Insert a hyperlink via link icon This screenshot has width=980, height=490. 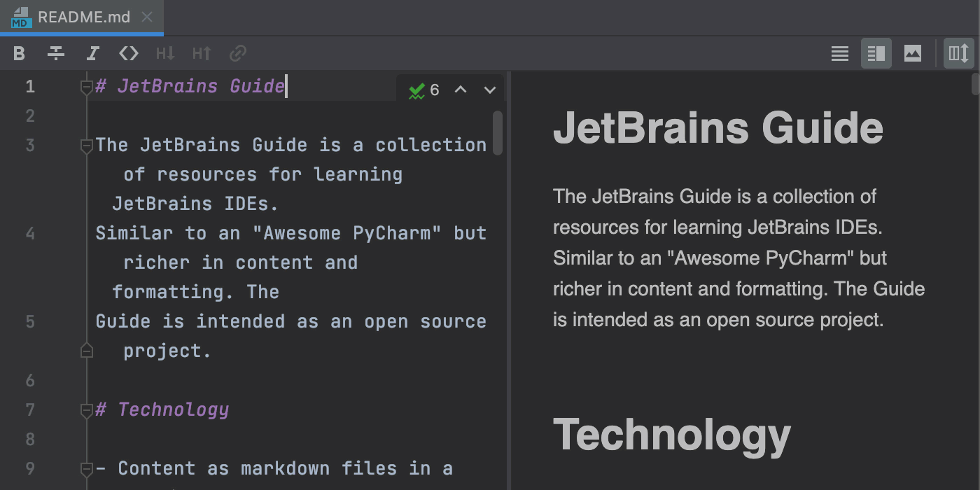point(239,53)
